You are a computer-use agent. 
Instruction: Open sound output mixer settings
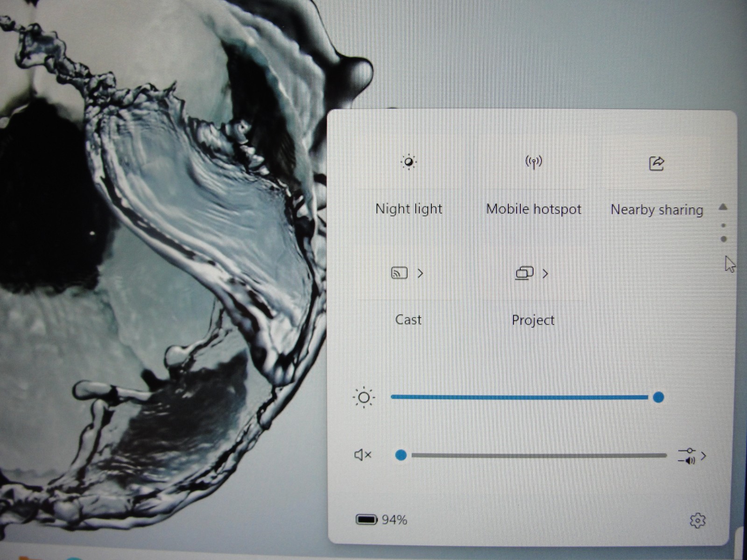point(691,455)
